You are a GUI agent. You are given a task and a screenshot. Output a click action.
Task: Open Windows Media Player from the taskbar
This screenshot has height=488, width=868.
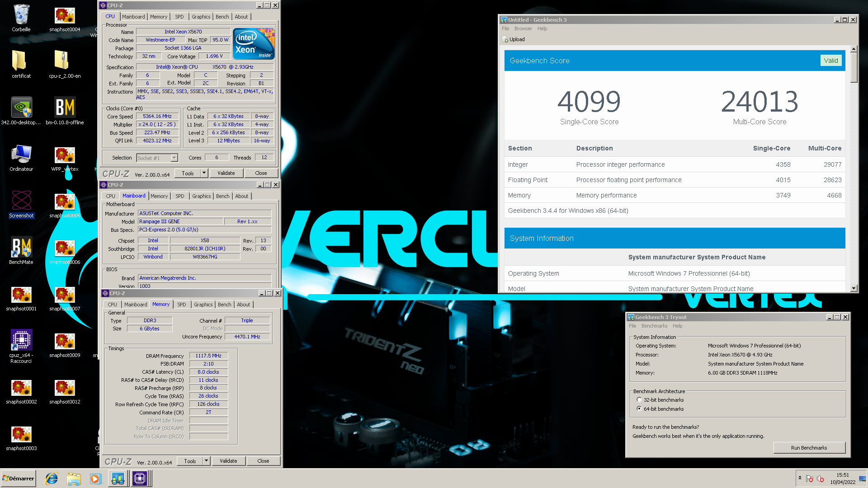(x=95, y=479)
